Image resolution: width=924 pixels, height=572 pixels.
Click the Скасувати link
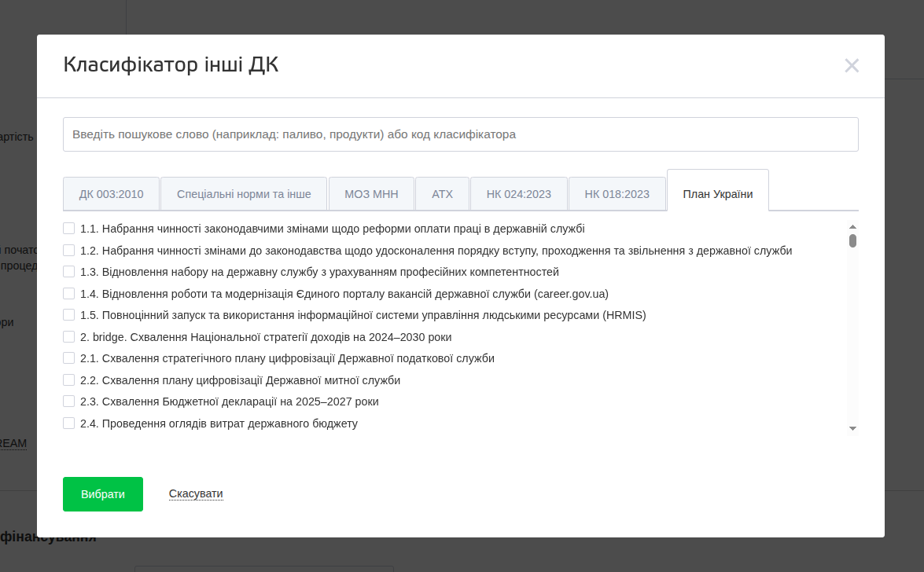(196, 494)
